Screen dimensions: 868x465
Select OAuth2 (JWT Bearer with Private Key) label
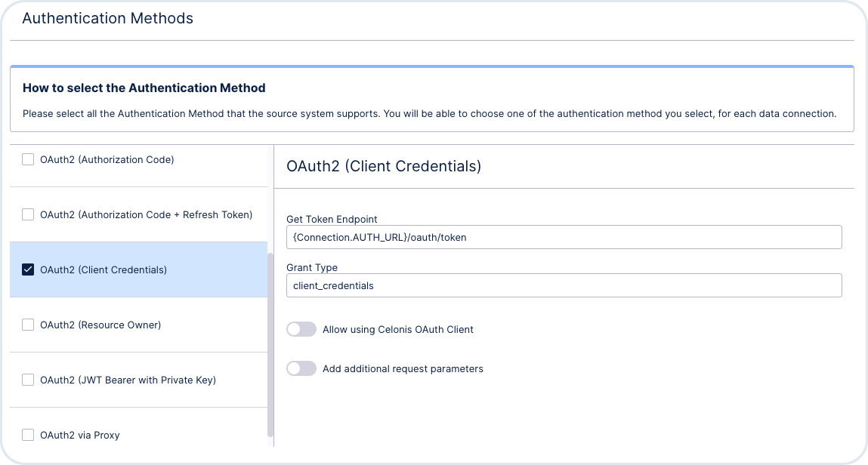(x=128, y=380)
